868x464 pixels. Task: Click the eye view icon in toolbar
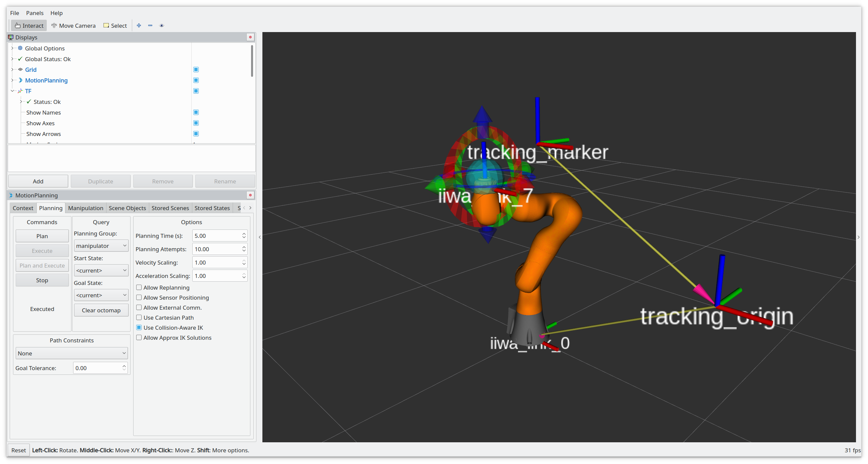(x=162, y=26)
